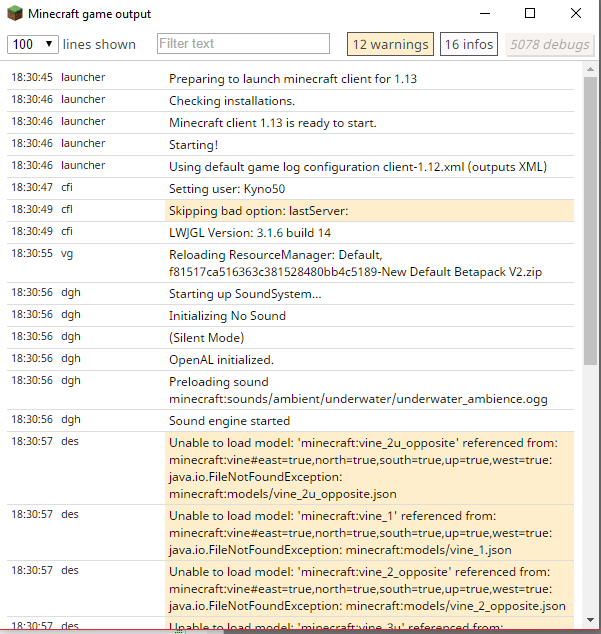The height and width of the screenshot is (634, 601).
Task: Maximize the game output window
Action: coord(530,14)
